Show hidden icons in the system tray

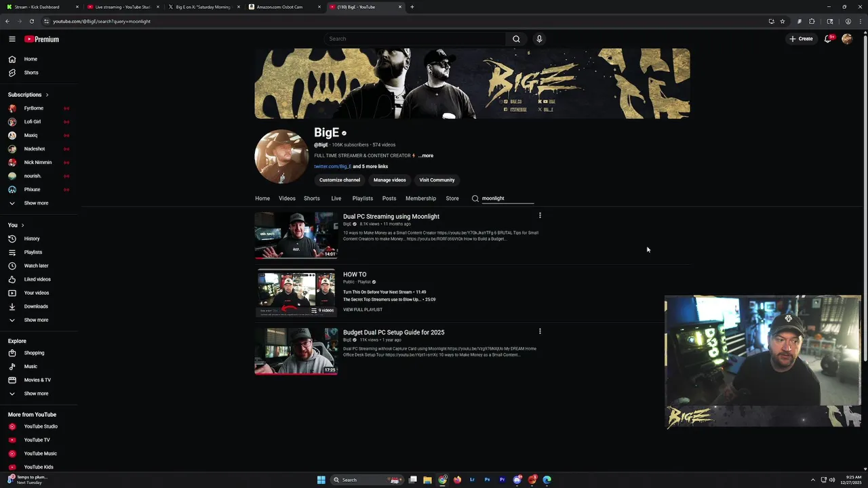point(812,480)
